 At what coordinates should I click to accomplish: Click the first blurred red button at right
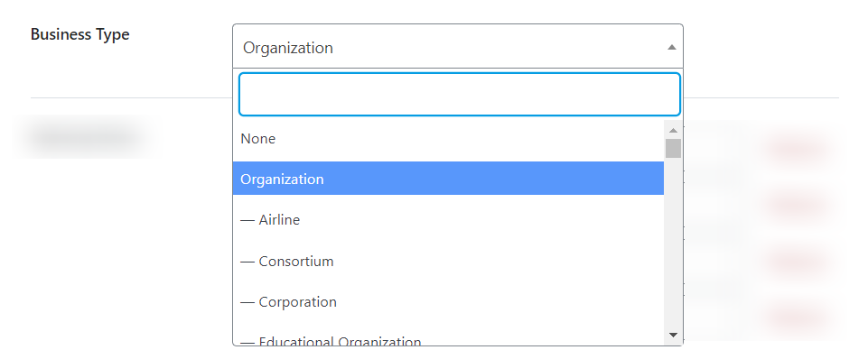tap(796, 148)
